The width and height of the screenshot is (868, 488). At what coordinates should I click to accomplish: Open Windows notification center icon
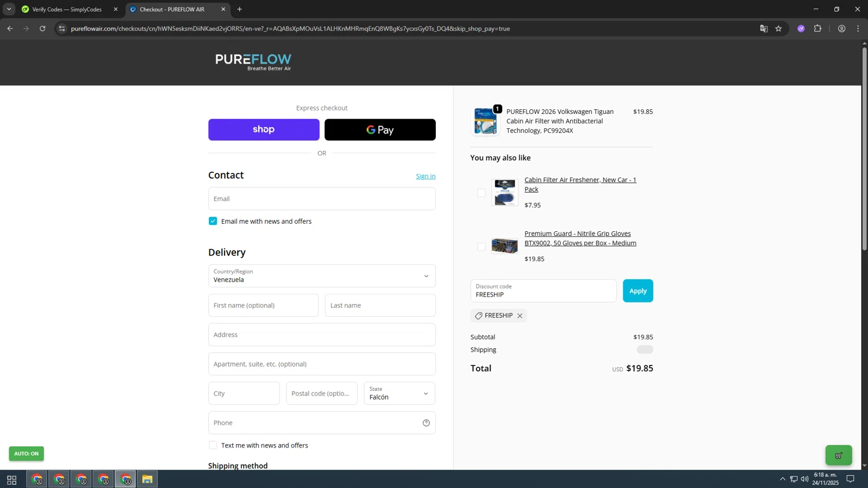(x=851, y=479)
